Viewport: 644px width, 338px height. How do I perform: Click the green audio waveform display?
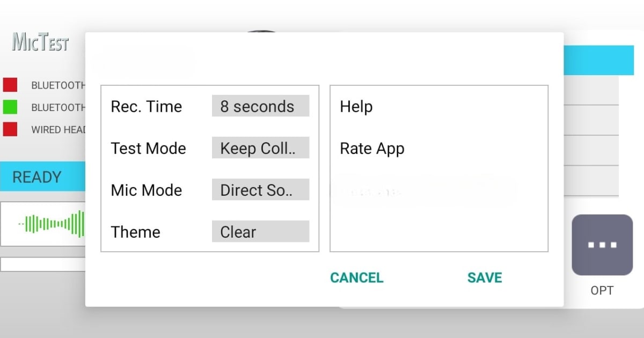(x=52, y=224)
